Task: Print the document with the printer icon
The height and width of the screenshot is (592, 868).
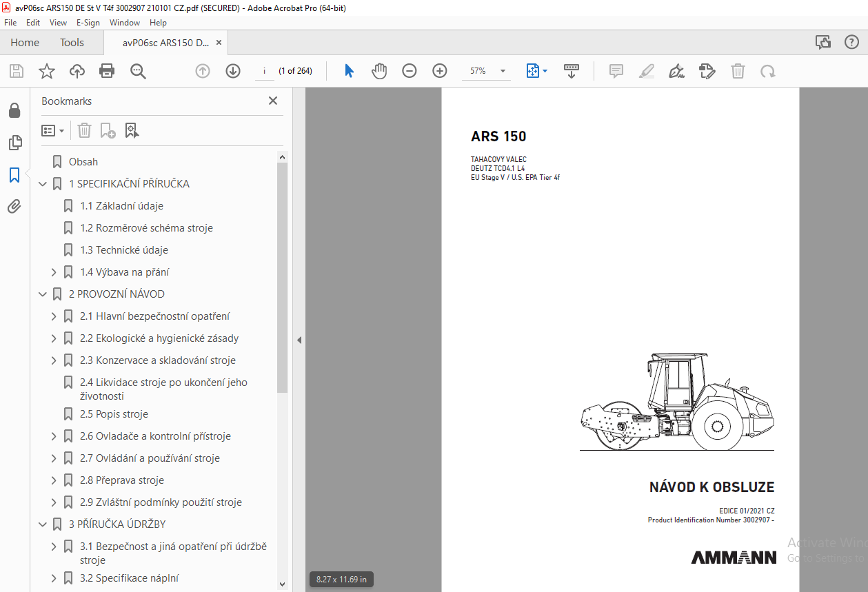Action: (107, 71)
